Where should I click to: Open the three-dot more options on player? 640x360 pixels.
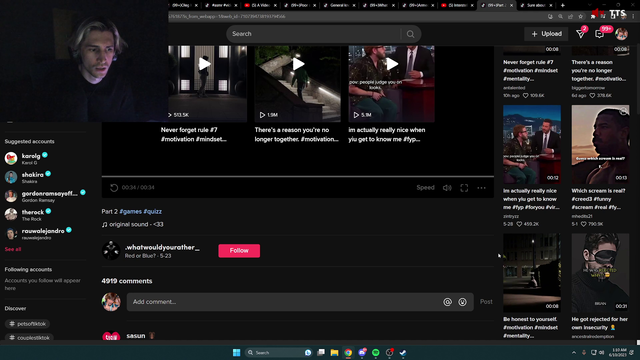[x=482, y=188]
